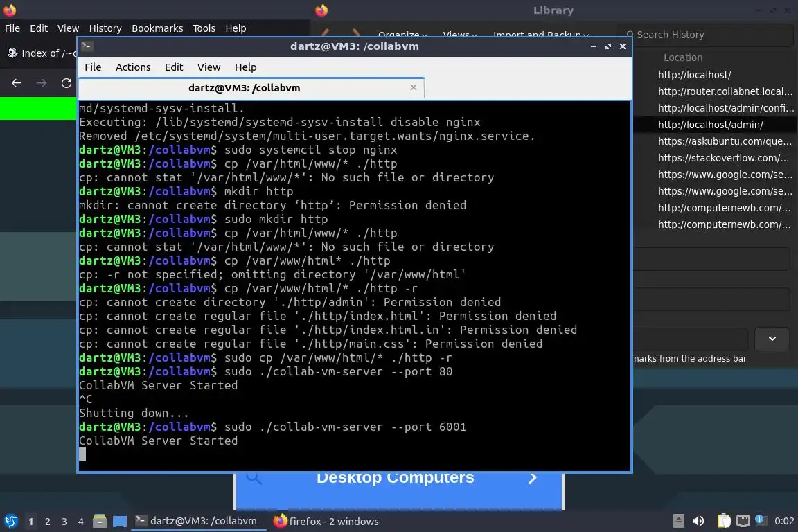This screenshot has width=798, height=532.
Task: Click the 'firefox - 2 windows' taskbar entry
Action: point(326,521)
